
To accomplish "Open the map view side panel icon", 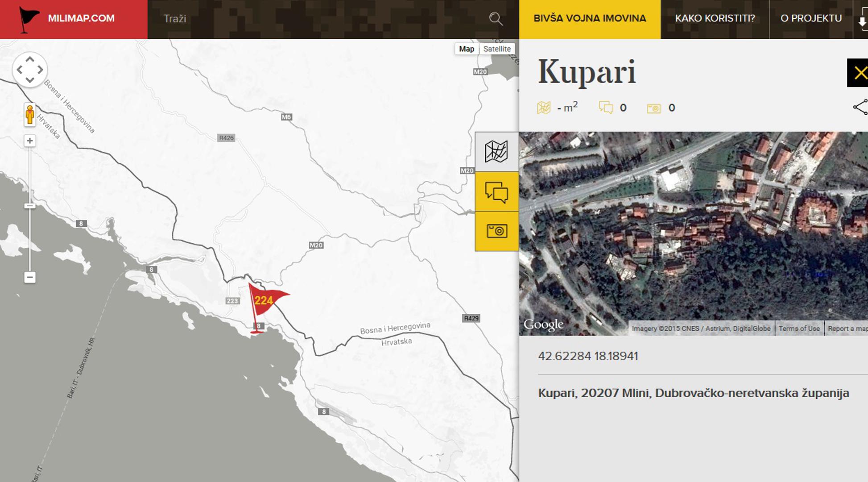I will coord(496,152).
